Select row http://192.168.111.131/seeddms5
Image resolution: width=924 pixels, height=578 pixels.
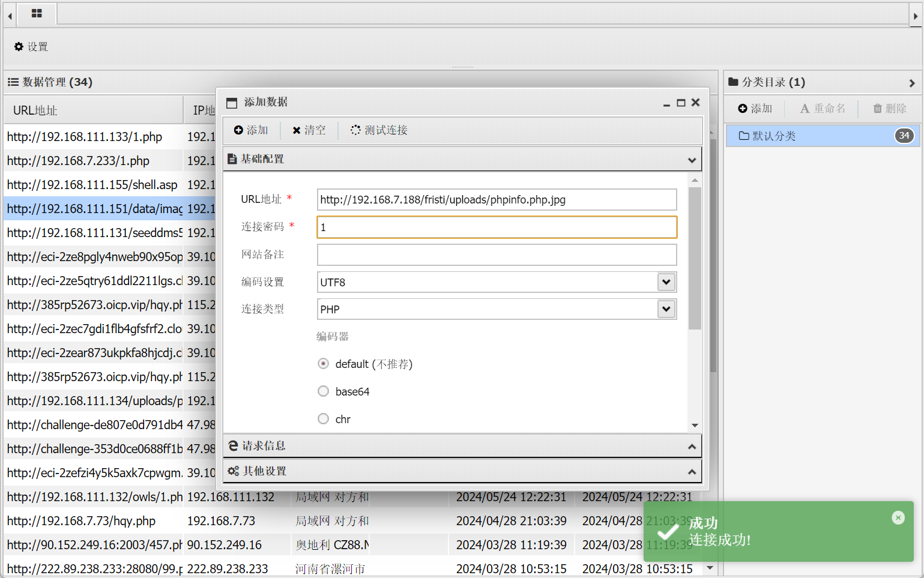pos(94,233)
